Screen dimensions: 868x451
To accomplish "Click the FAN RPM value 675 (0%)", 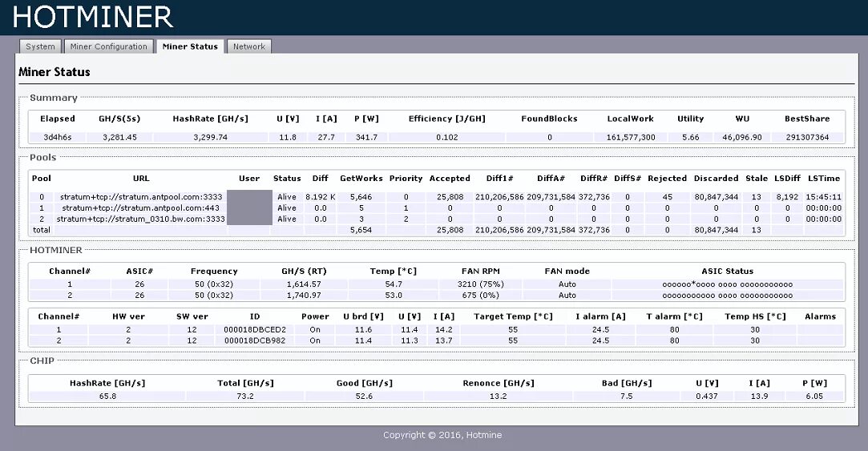I will point(481,296).
